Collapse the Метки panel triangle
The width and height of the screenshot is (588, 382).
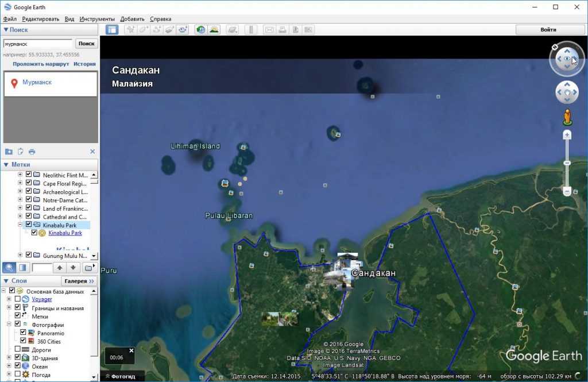click(x=6, y=164)
